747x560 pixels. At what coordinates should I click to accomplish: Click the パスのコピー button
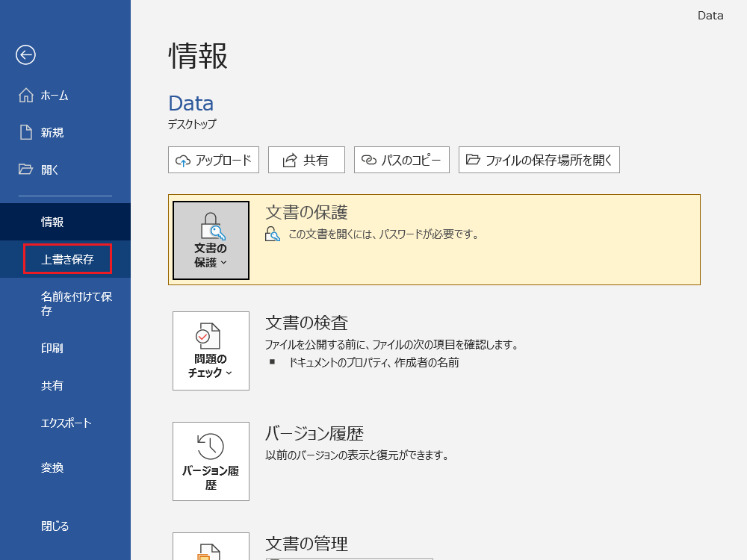click(x=402, y=160)
